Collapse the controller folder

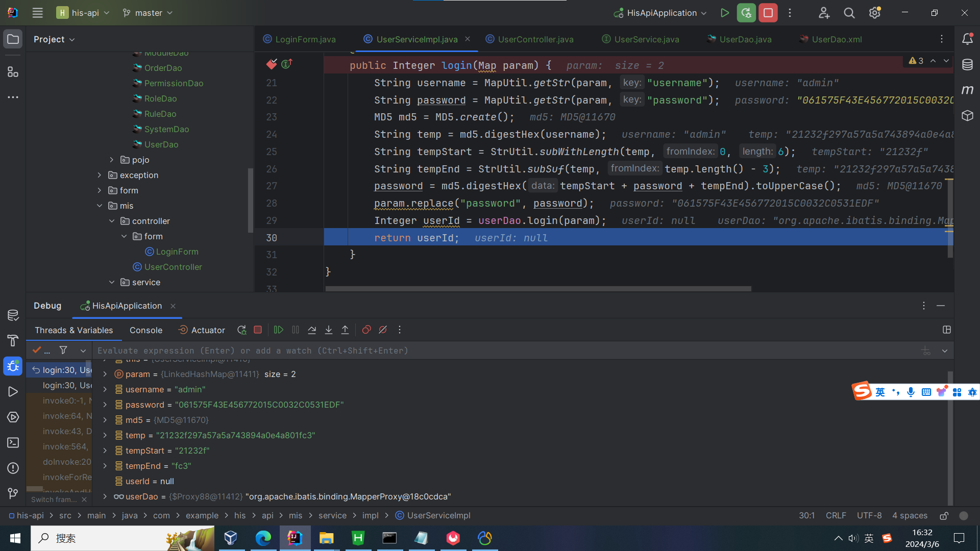[x=112, y=221]
